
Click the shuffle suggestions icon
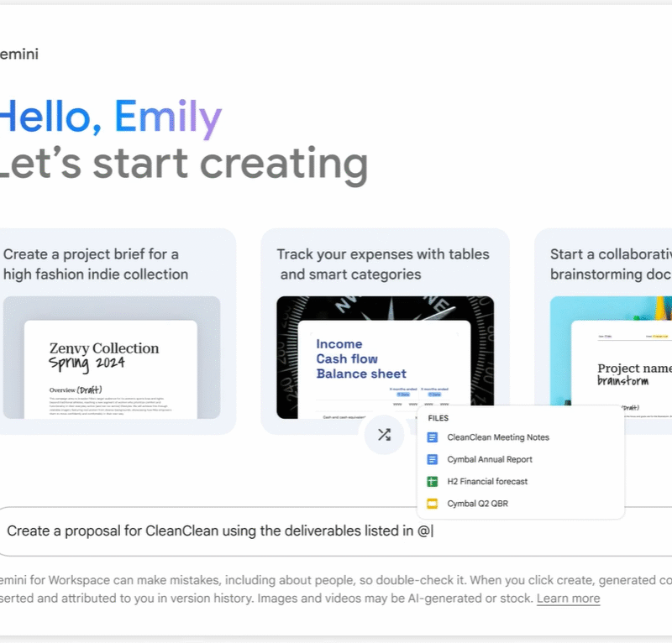point(384,435)
